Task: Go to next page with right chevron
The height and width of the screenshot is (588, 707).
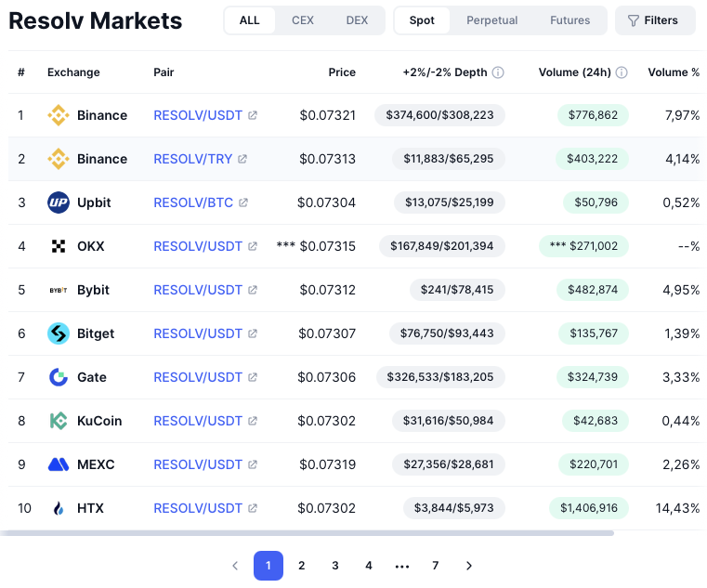Action: [x=469, y=566]
